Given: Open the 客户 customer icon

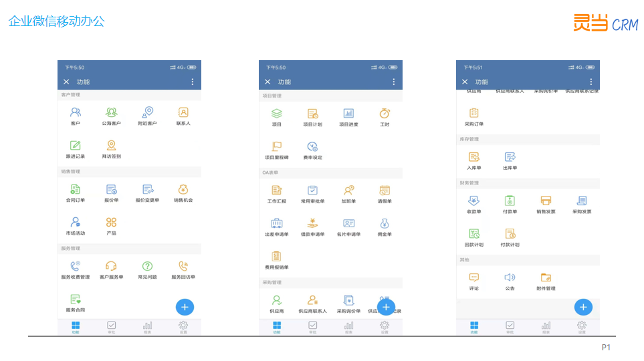Looking at the screenshot, I should tap(76, 112).
